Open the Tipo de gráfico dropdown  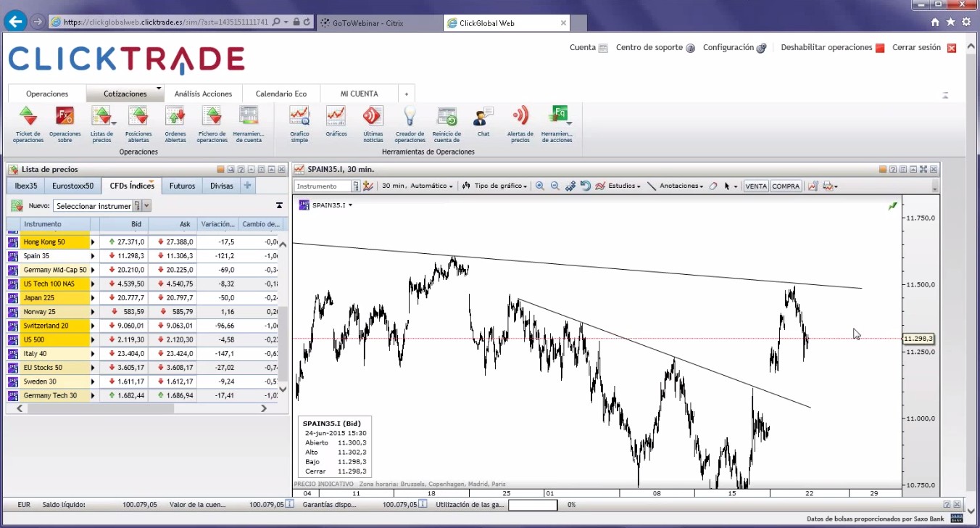coord(496,186)
